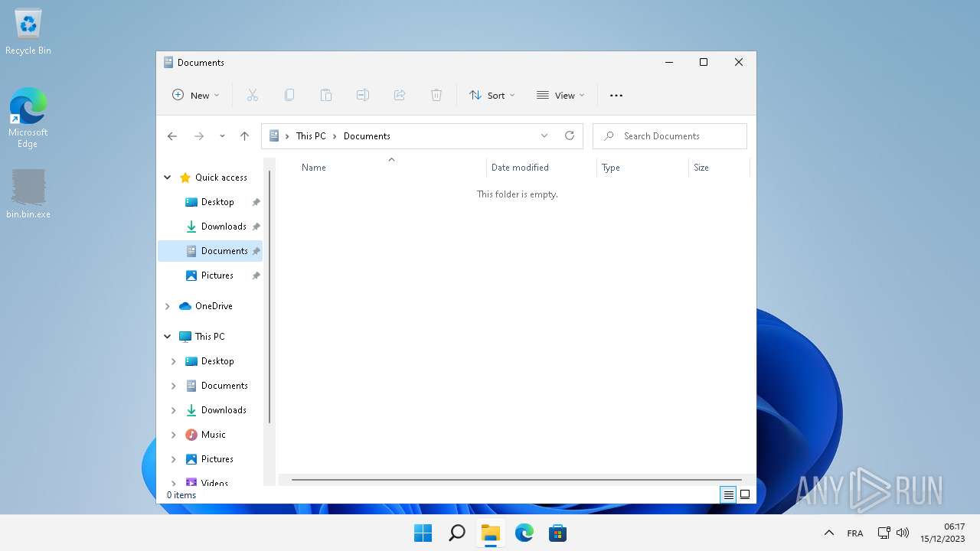Click File Explorer taskbar icon
980x551 pixels.
(x=490, y=533)
